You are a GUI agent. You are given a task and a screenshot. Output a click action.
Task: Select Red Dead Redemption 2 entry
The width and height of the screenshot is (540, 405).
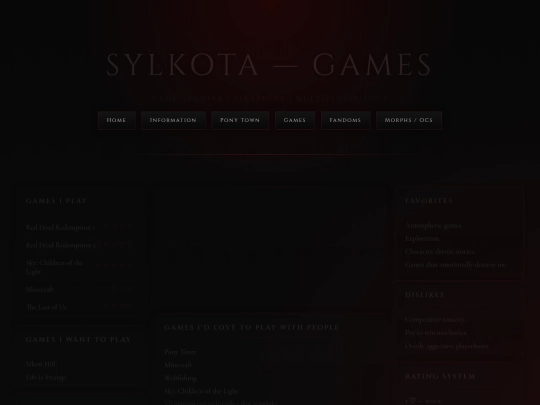61,245
